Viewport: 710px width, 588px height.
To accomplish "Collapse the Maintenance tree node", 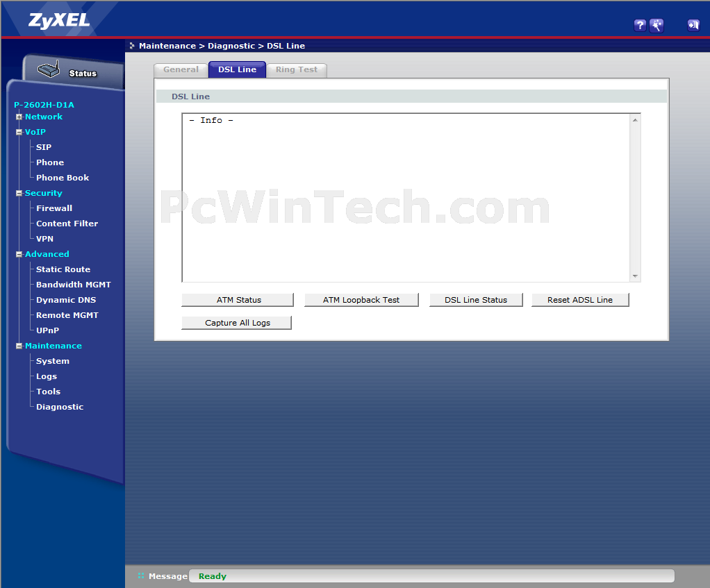I will [19, 346].
